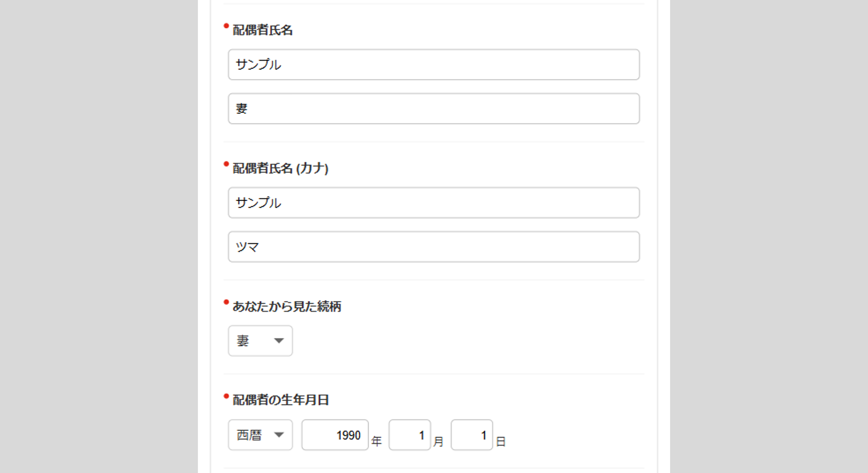Click the red required marker beside あなたから見た続柄
Screen dimensions: 868x473
click(x=226, y=302)
